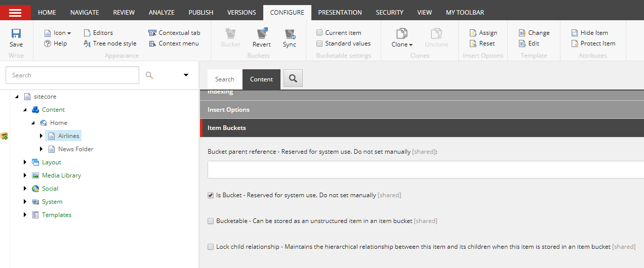Open the tree search options dropdown arrow
Viewport: 644px width, 268px height.
click(x=186, y=75)
